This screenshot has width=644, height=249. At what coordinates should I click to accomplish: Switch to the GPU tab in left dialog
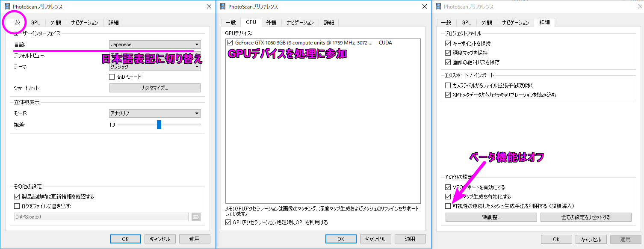point(35,23)
